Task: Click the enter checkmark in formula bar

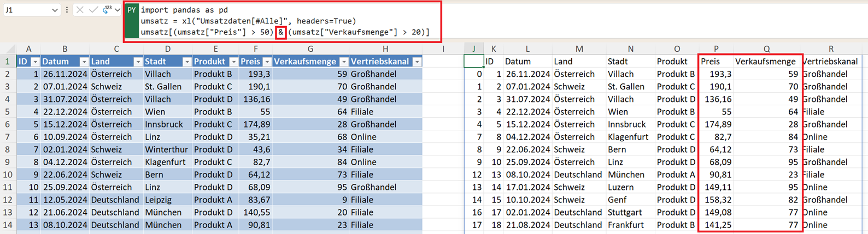Action: click(x=93, y=10)
